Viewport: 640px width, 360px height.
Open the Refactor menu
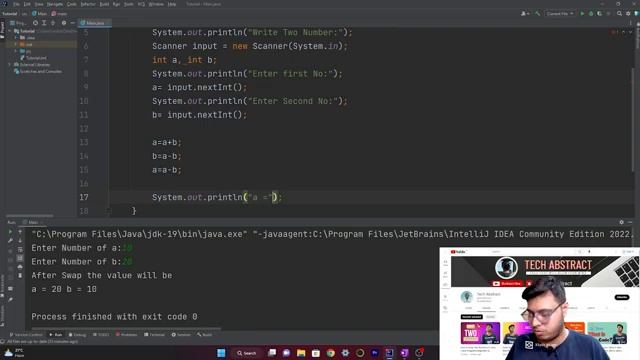pos(88,4)
